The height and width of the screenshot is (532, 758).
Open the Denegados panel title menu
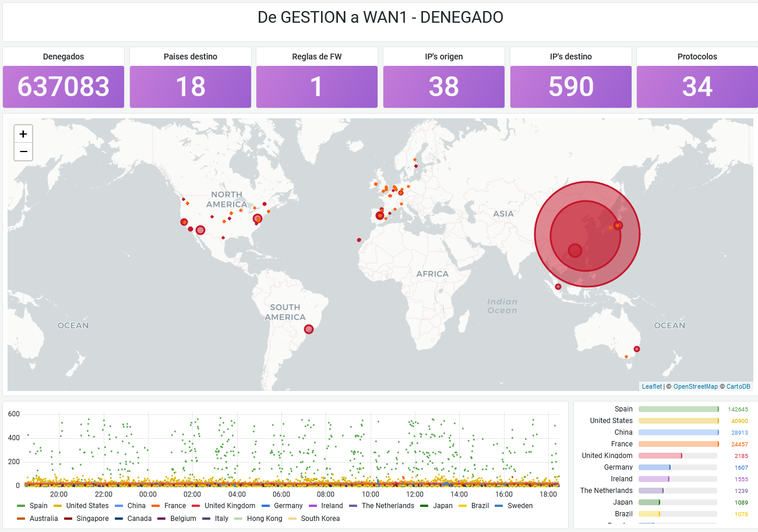(64, 57)
